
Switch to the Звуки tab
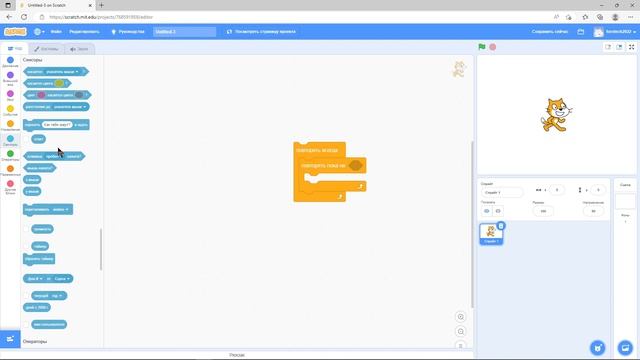79,49
